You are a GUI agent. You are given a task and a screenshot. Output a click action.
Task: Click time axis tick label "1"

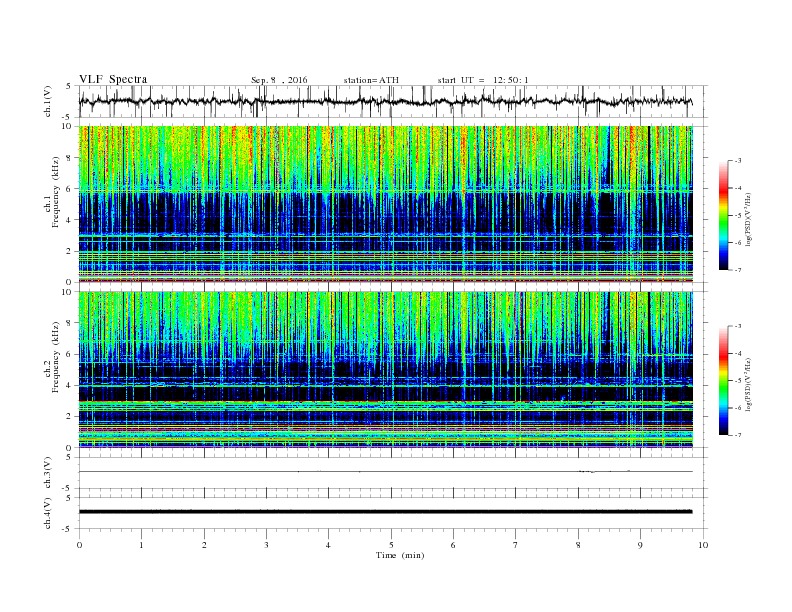pyautogui.click(x=142, y=545)
